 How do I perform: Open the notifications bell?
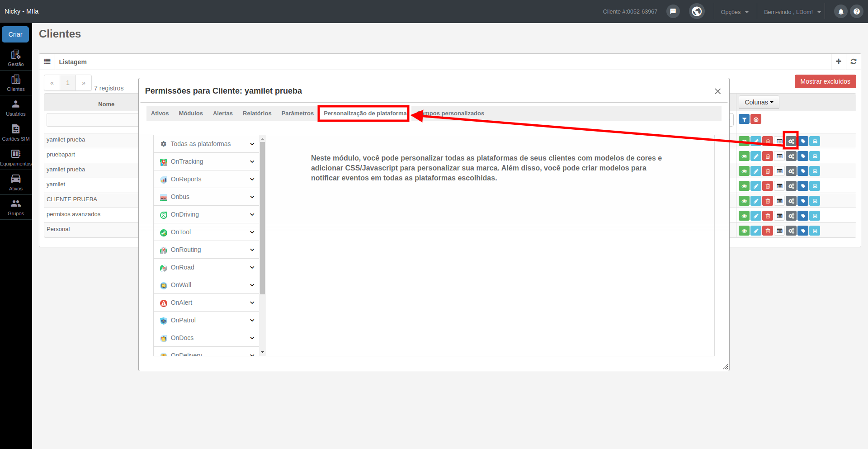(841, 12)
